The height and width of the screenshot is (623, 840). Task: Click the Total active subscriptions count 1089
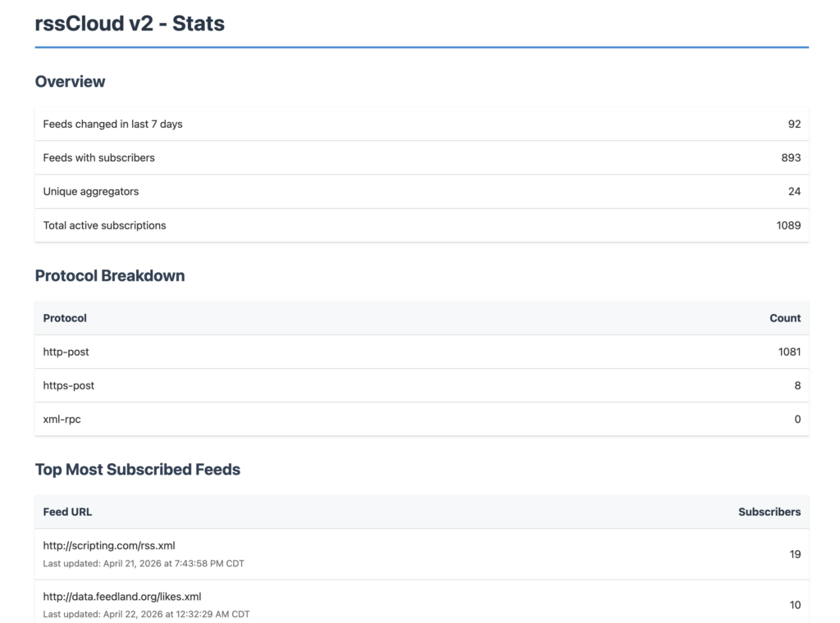[788, 225]
